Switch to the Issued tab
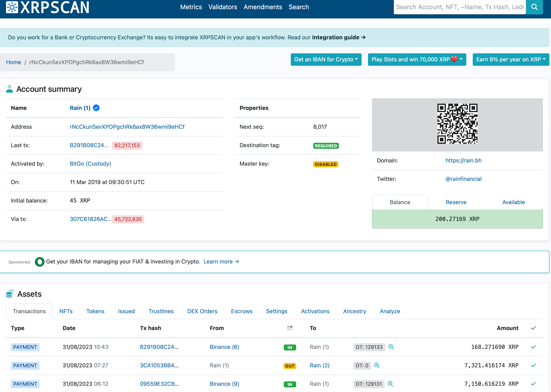Image resolution: width=551 pixels, height=392 pixels. coord(126,311)
